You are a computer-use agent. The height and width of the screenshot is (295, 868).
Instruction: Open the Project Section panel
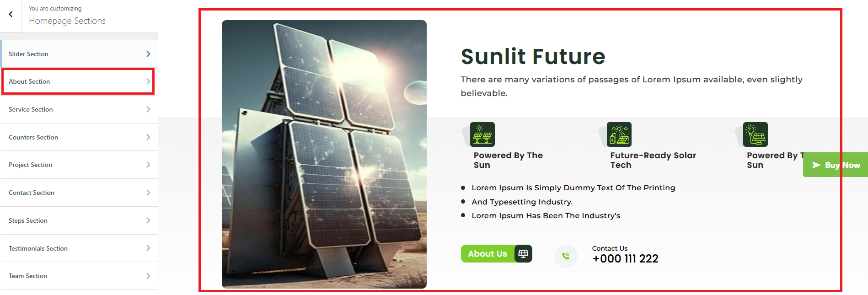[x=79, y=165]
